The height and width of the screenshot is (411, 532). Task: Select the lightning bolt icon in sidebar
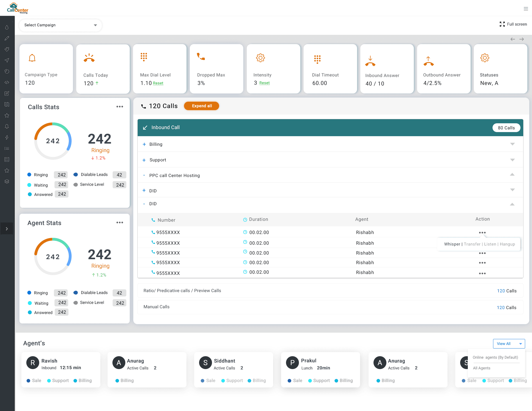pyautogui.click(x=7, y=137)
